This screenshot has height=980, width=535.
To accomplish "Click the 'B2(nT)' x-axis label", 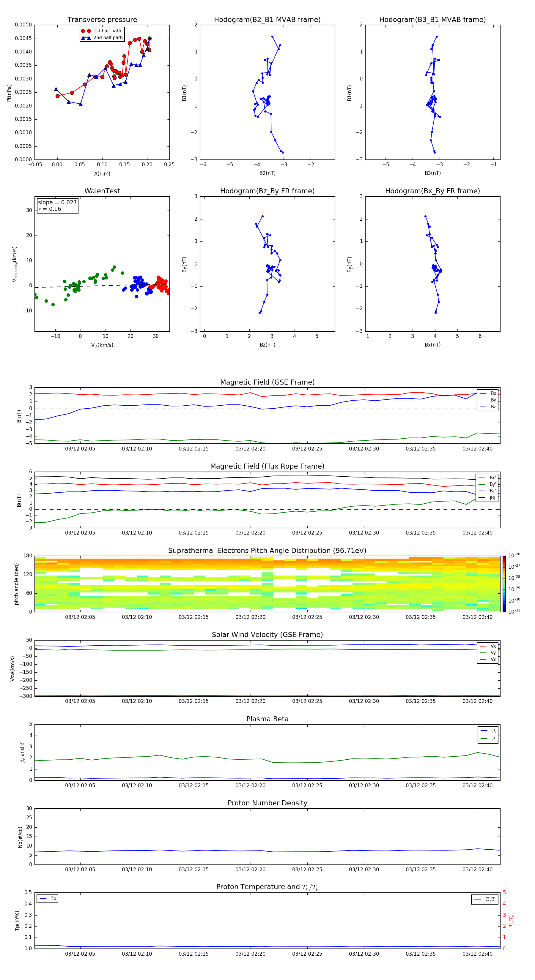I will (267, 173).
